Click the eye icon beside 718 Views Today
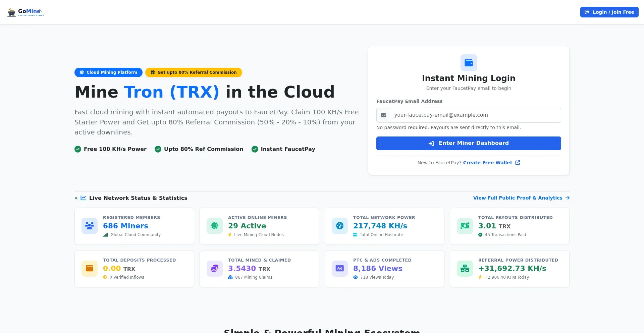Screen dimensions: 644x333 [x=356, y=277]
